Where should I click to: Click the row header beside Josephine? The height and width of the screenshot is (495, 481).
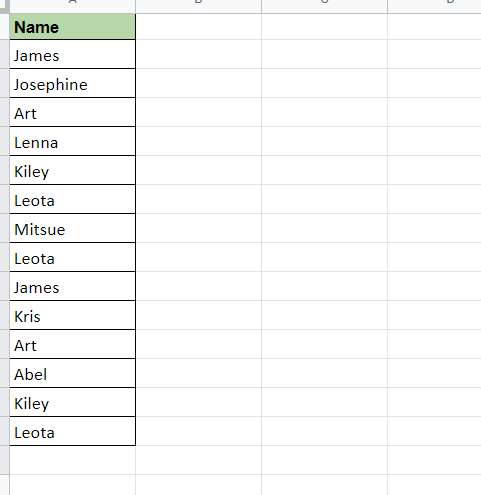[4, 83]
